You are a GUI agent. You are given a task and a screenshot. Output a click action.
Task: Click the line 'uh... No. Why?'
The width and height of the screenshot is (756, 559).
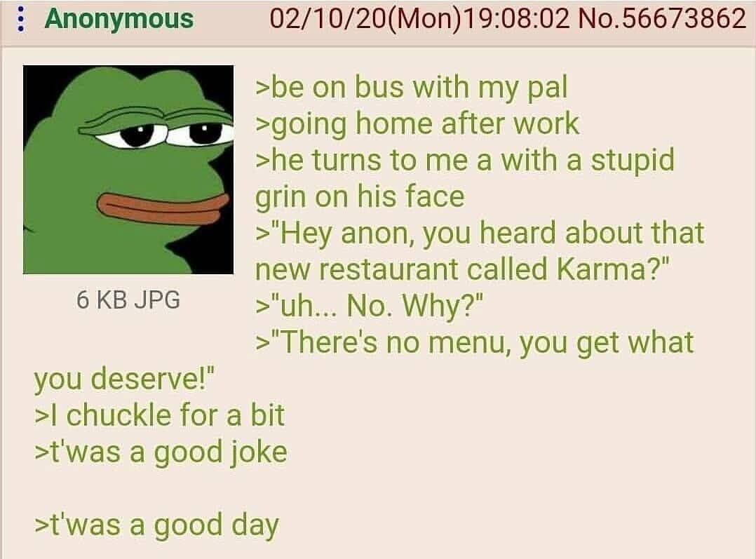(x=369, y=307)
